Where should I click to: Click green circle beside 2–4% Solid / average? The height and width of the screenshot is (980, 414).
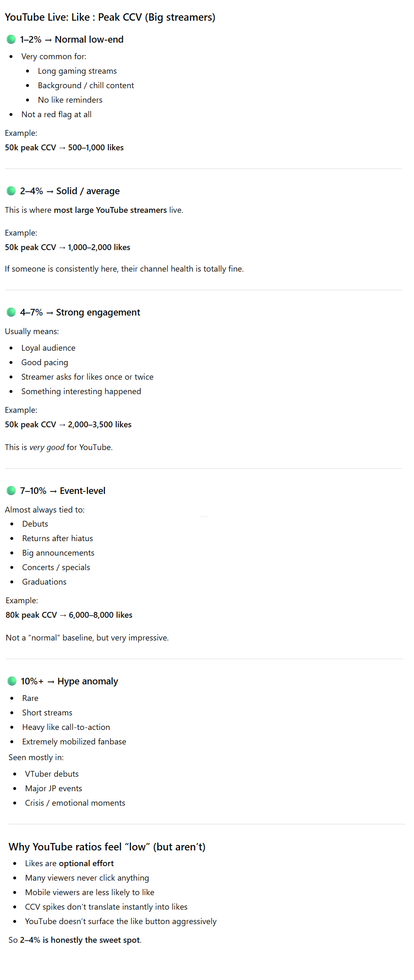pos(11,191)
